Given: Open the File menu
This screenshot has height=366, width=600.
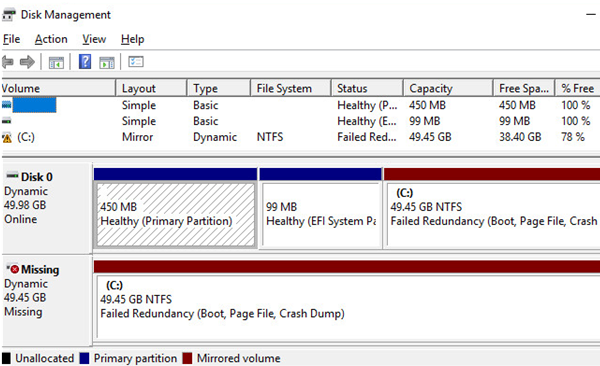Looking at the screenshot, I should coord(11,39).
